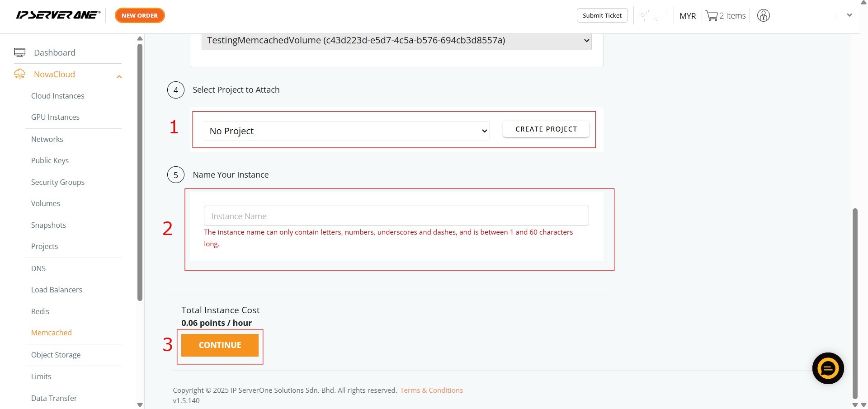Open the Terms & Conditions link
Viewport: 868px width, 409px height.
pyautogui.click(x=431, y=390)
